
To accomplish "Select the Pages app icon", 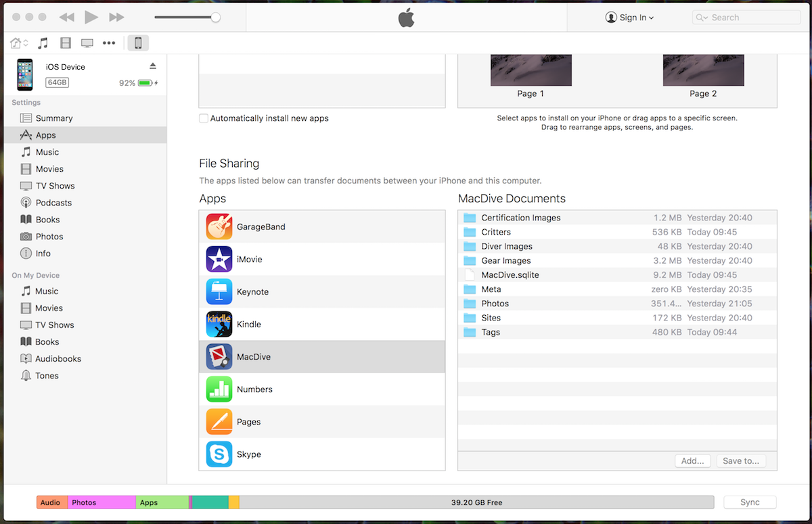I will pyautogui.click(x=219, y=421).
